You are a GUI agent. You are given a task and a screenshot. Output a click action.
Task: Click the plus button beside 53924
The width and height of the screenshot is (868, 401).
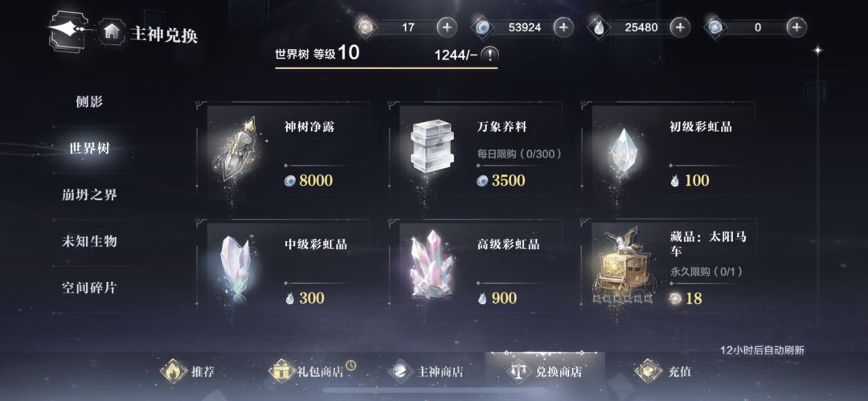tap(563, 27)
